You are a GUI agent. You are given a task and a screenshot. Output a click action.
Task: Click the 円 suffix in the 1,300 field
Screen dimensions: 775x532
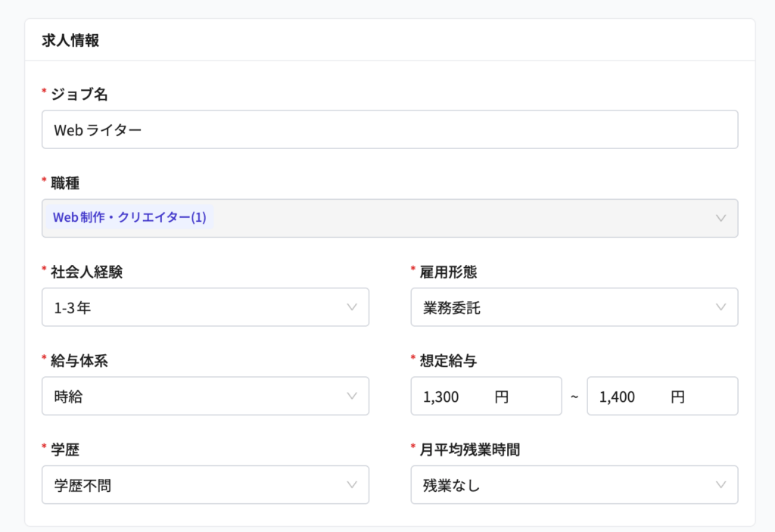[x=502, y=397]
